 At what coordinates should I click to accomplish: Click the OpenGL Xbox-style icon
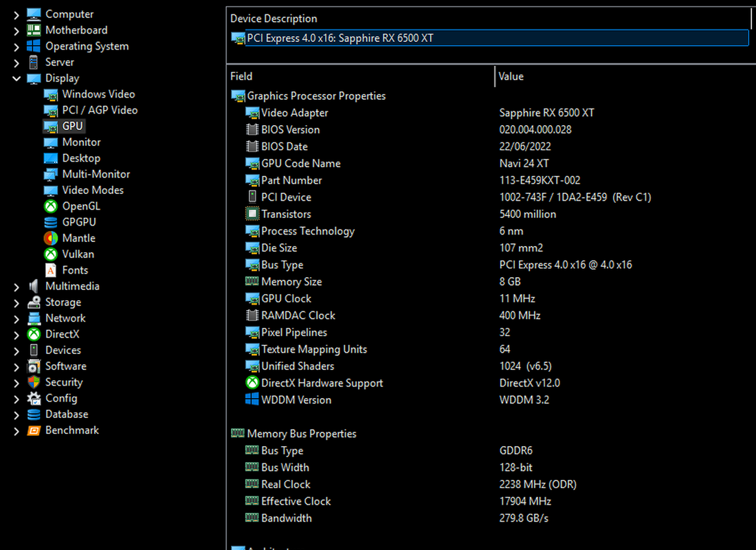(51, 206)
